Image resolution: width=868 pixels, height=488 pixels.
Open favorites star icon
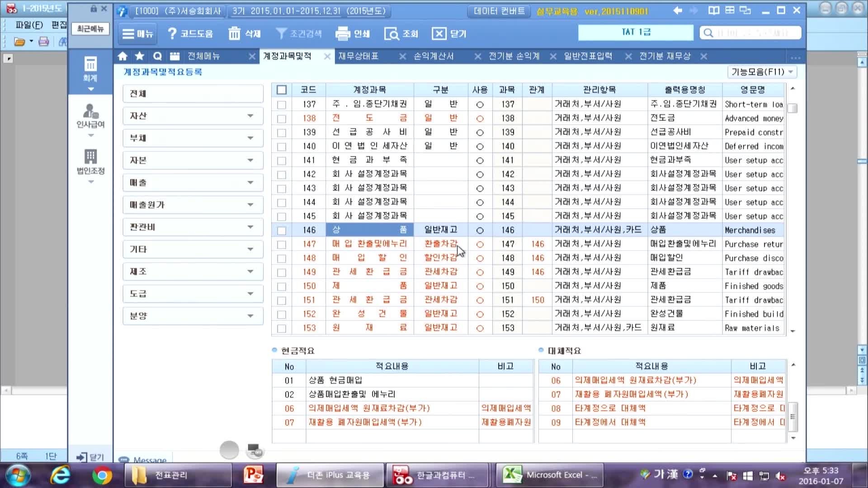[140, 56]
